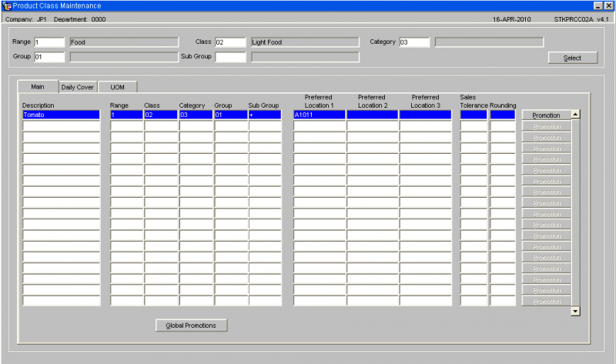616x364 pixels.
Task: Click the Select button
Action: click(x=572, y=58)
